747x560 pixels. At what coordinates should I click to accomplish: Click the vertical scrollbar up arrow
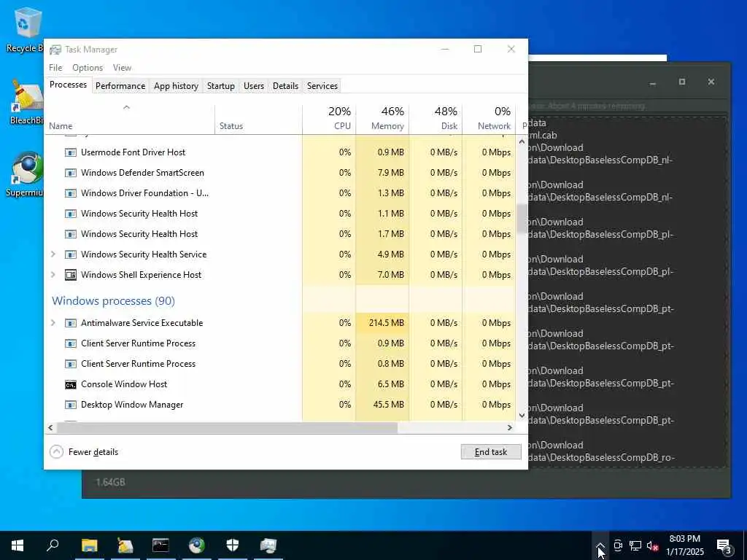click(522, 141)
